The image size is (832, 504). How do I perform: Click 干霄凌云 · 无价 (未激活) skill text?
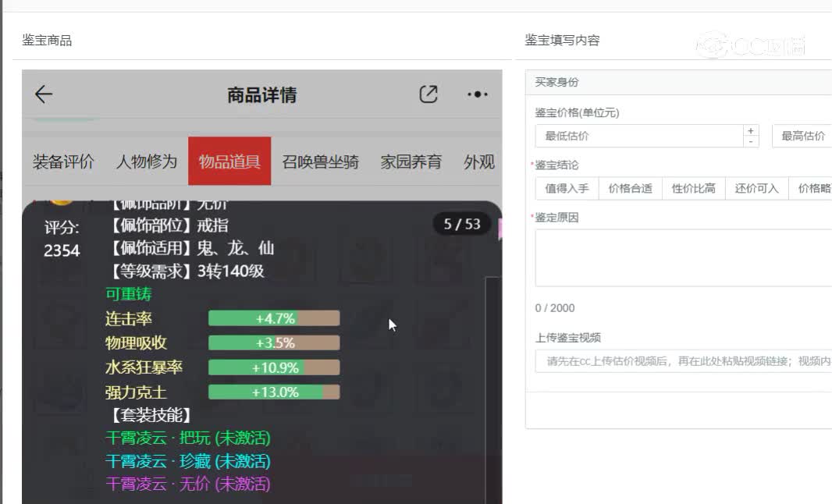[188, 484]
